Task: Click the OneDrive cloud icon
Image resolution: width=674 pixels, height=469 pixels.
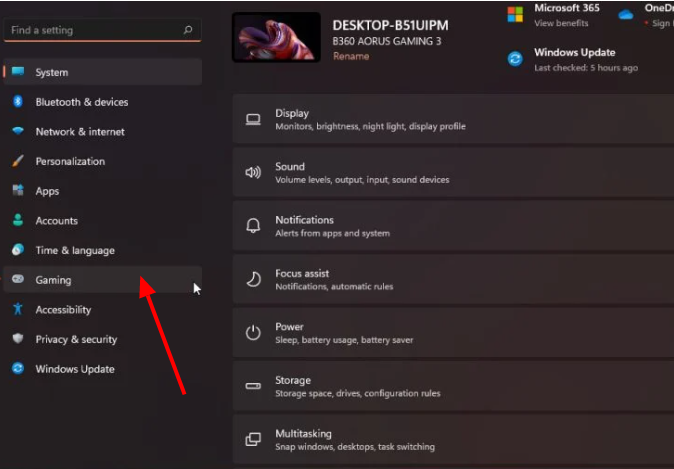Action: (x=626, y=15)
